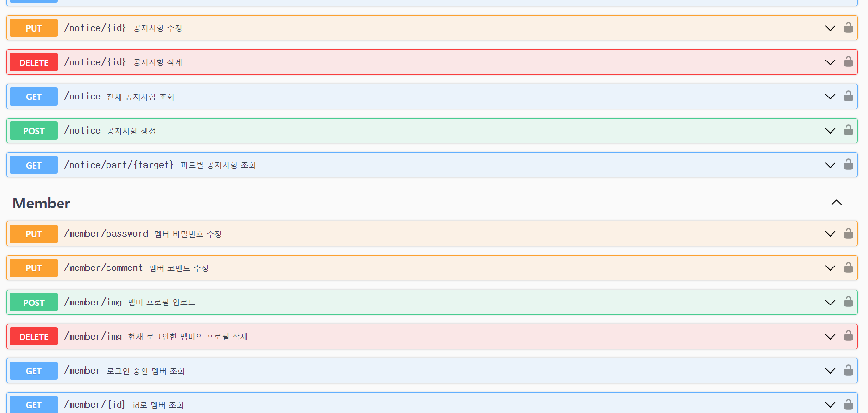This screenshot has height=413, width=868.
Task: Click lock icon on GET /member/{id} row
Action: 848,404
